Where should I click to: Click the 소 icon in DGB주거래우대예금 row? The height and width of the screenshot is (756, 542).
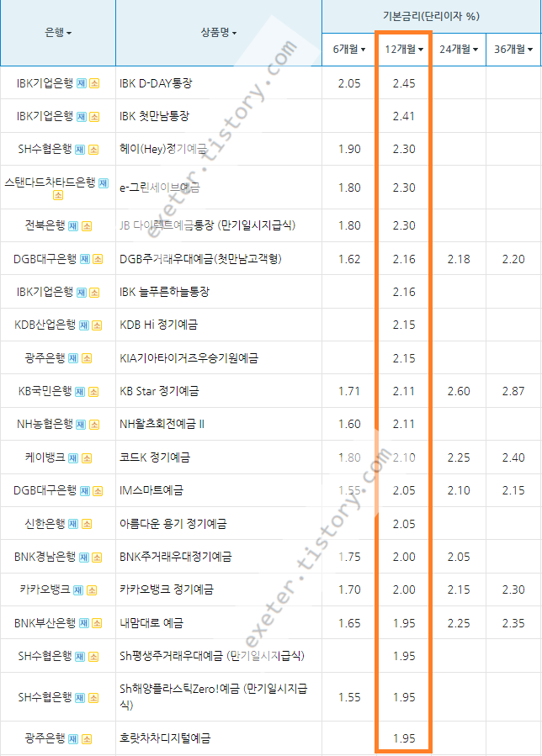pyautogui.click(x=98, y=259)
